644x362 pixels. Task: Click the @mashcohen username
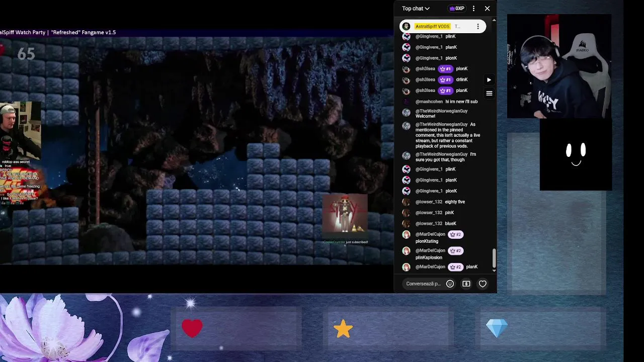(429, 102)
